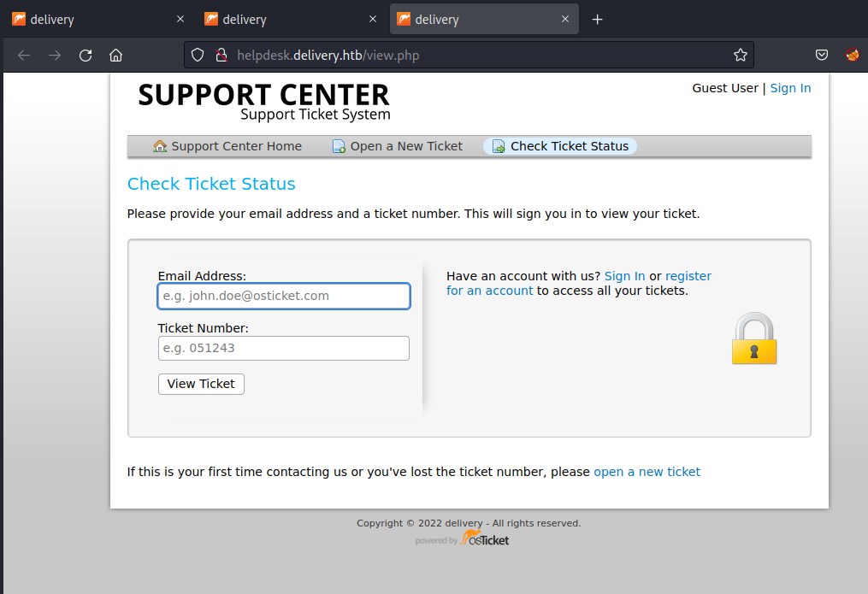
Task: Click the browser reload icon
Action: coord(86,56)
